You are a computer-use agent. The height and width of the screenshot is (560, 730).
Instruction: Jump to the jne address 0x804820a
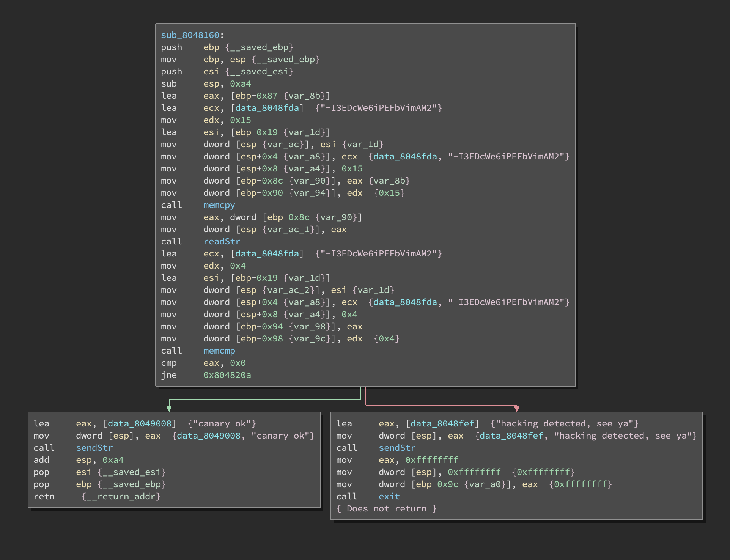[x=227, y=375]
